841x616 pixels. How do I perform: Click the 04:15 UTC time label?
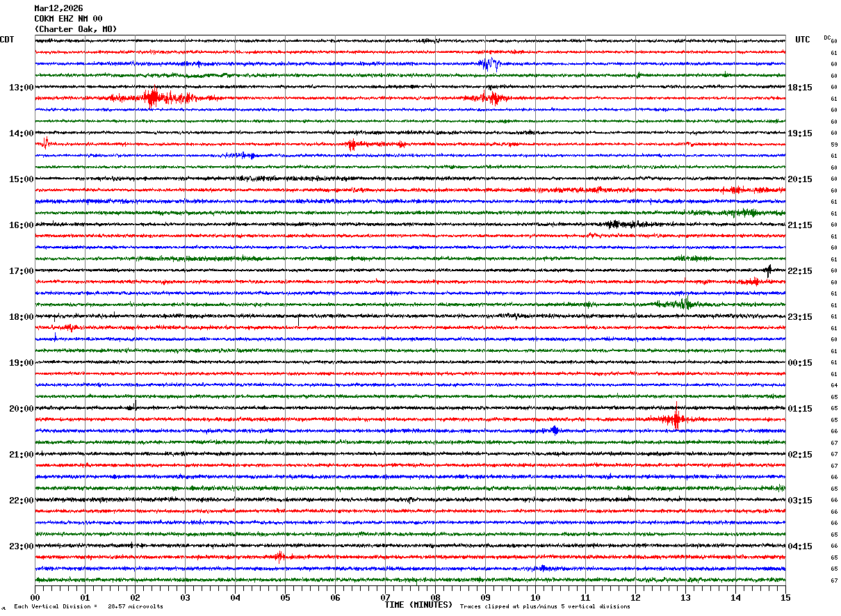pos(800,546)
